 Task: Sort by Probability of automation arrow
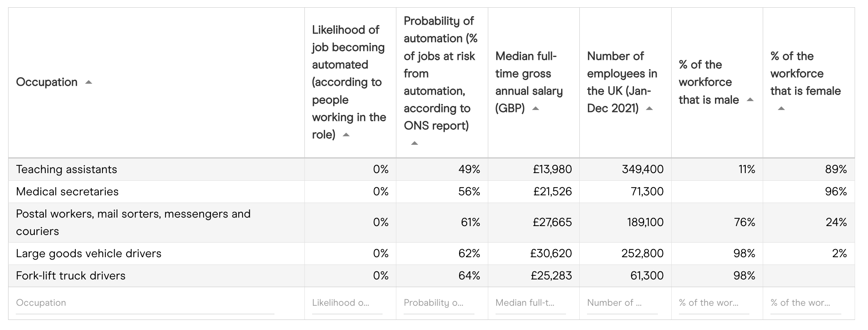coord(414,143)
